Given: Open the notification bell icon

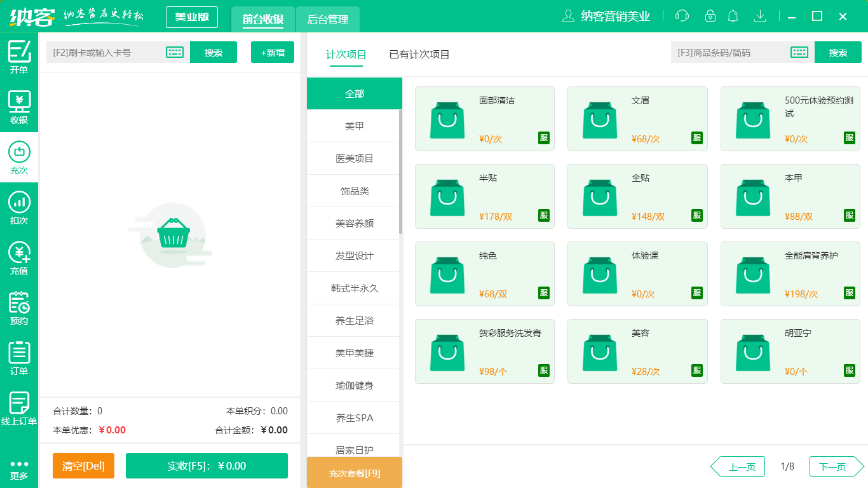Looking at the screenshot, I should 733,15.
